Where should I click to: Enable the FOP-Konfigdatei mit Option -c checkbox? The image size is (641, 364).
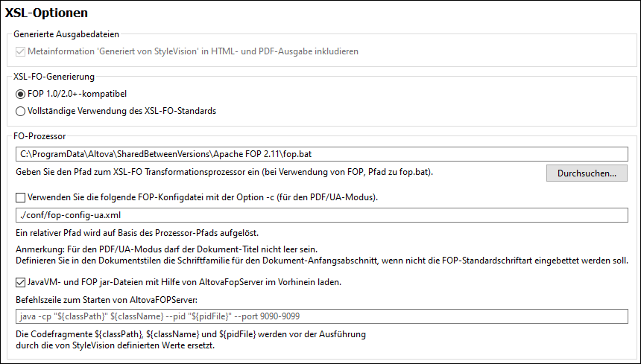point(20,197)
